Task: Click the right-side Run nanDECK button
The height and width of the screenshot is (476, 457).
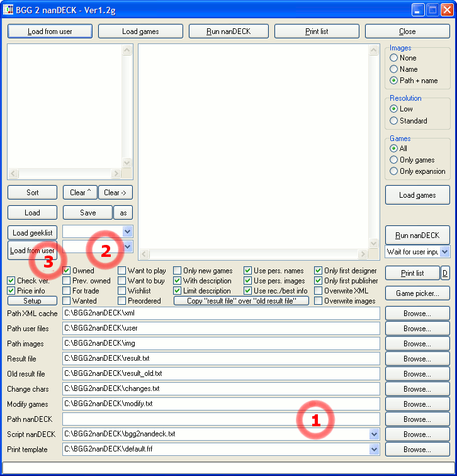Action: [x=417, y=235]
